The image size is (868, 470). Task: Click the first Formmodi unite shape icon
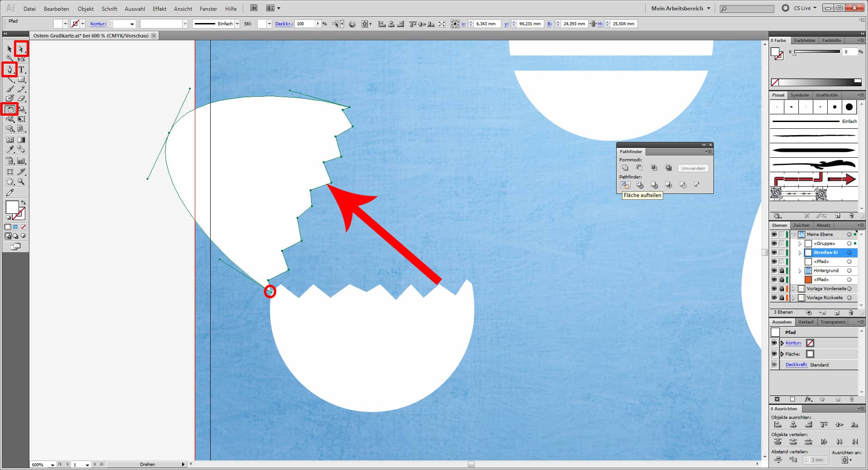(625, 168)
